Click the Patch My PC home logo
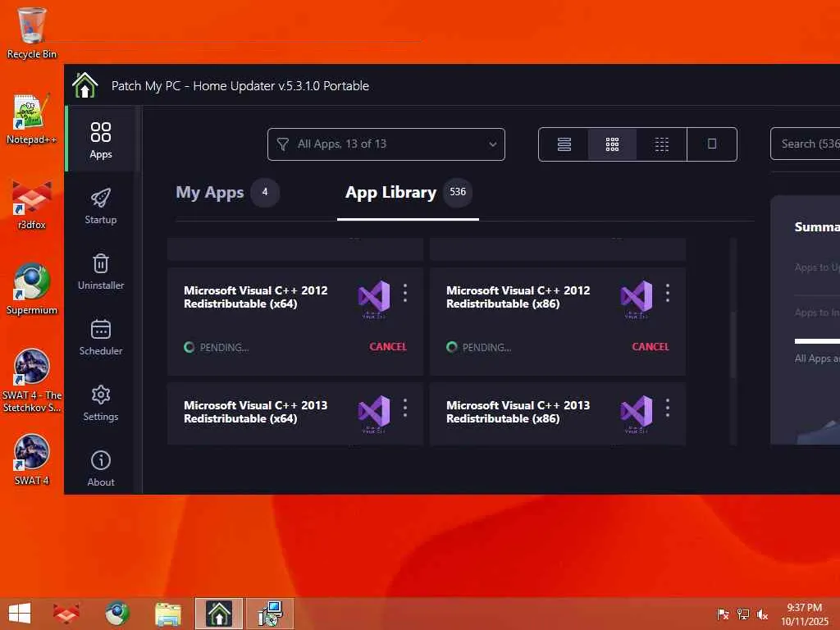840x630 pixels. [x=85, y=85]
